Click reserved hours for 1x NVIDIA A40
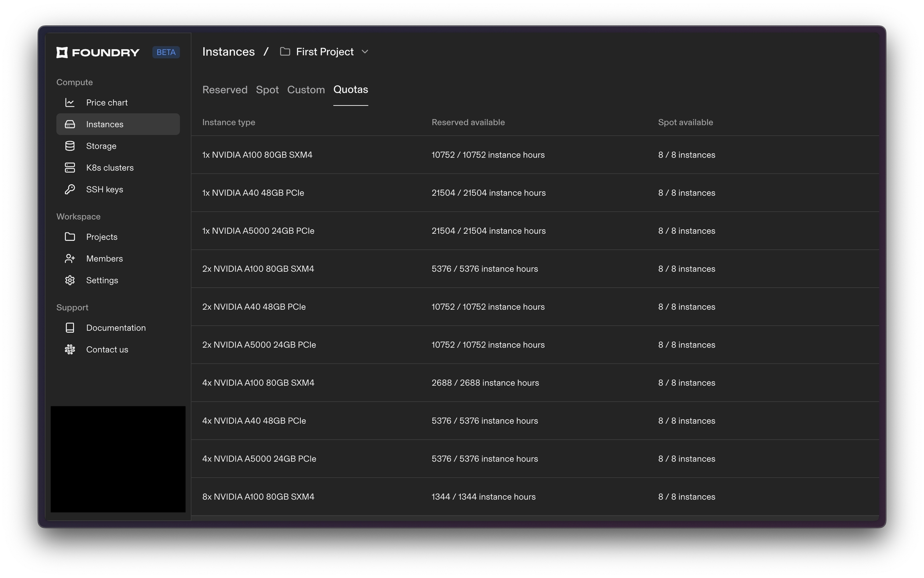 tap(488, 193)
